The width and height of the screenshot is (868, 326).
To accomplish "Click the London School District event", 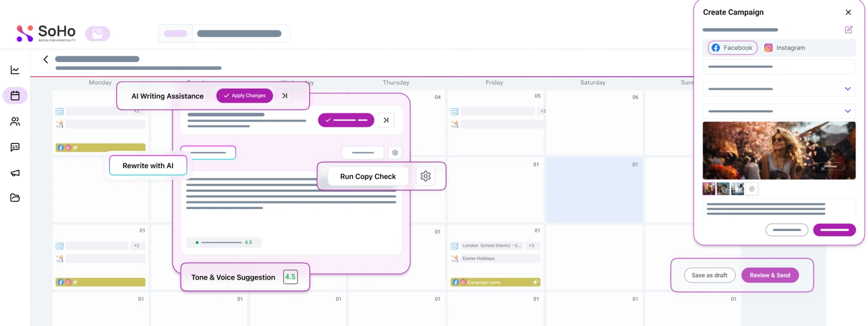I will [492, 246].
